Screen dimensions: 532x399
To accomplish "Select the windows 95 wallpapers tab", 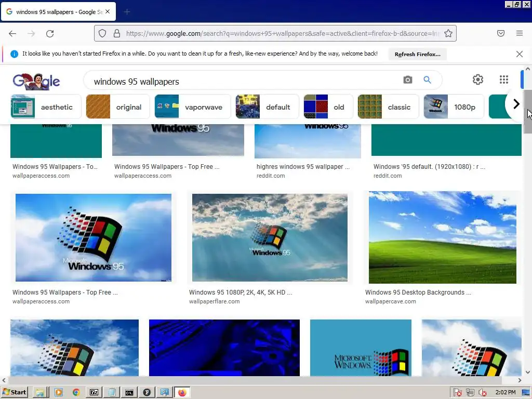I will (x=59, y=12).
